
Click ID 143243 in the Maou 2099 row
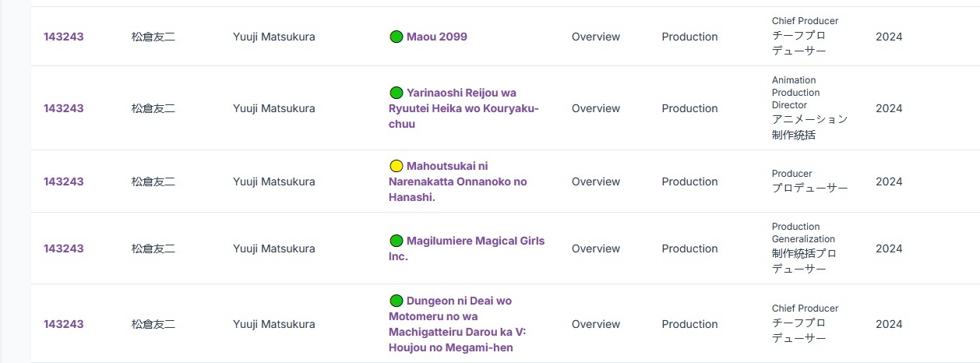click(x=63, y=37)
